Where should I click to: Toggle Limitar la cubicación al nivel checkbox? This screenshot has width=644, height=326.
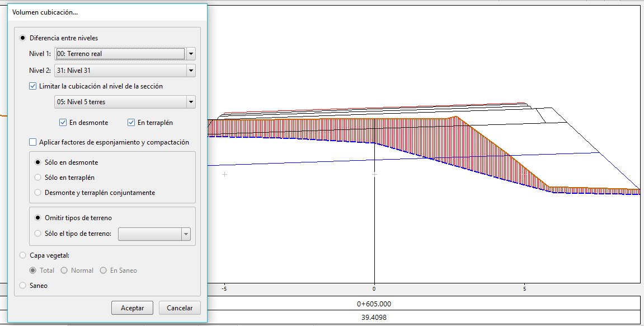pos(32,86)
